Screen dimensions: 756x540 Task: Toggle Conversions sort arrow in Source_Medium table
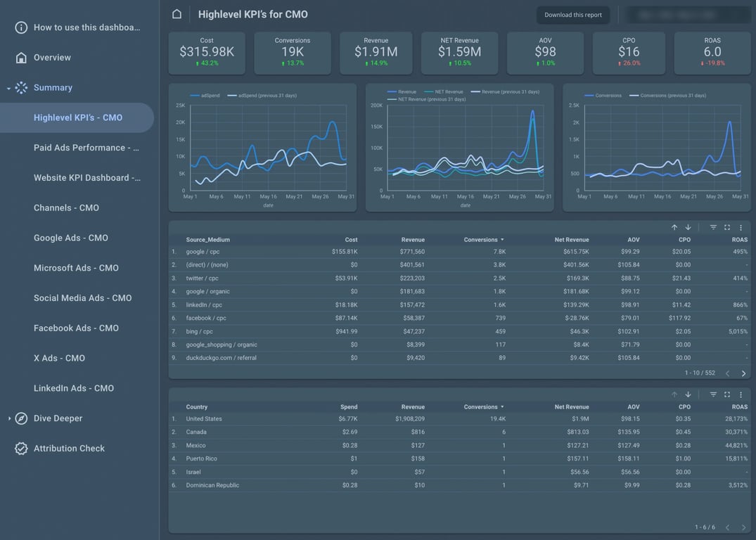(502, 240)
